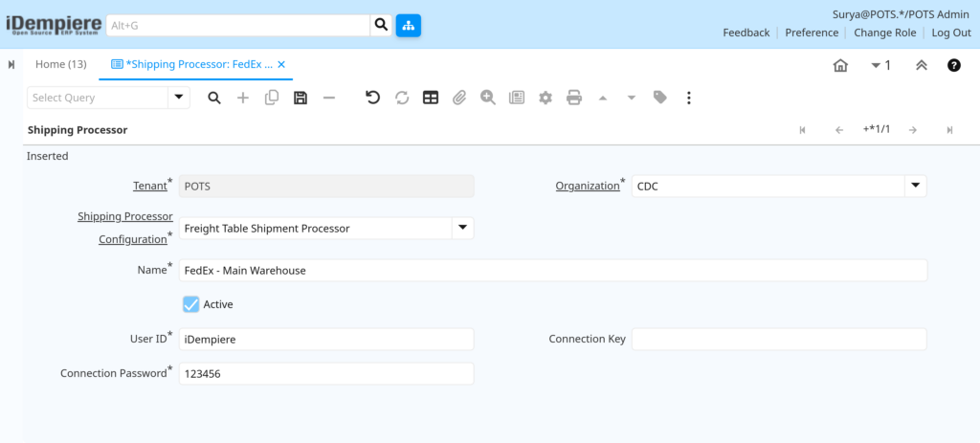This screenshot has width=980, height=443.
Task: Click the iDempiere logo
Action: (x=54, y=25)
